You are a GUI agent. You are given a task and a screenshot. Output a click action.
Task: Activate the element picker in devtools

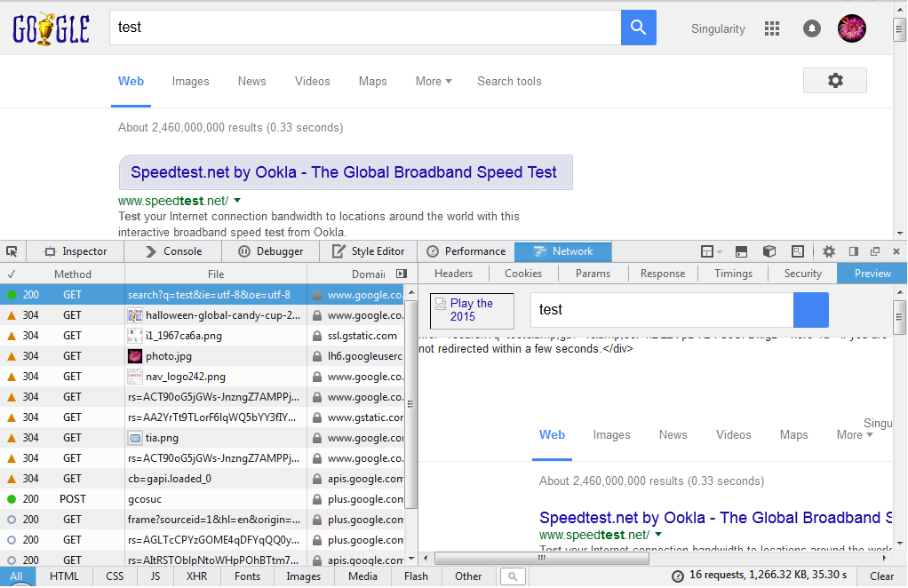(x=12, y=251)
